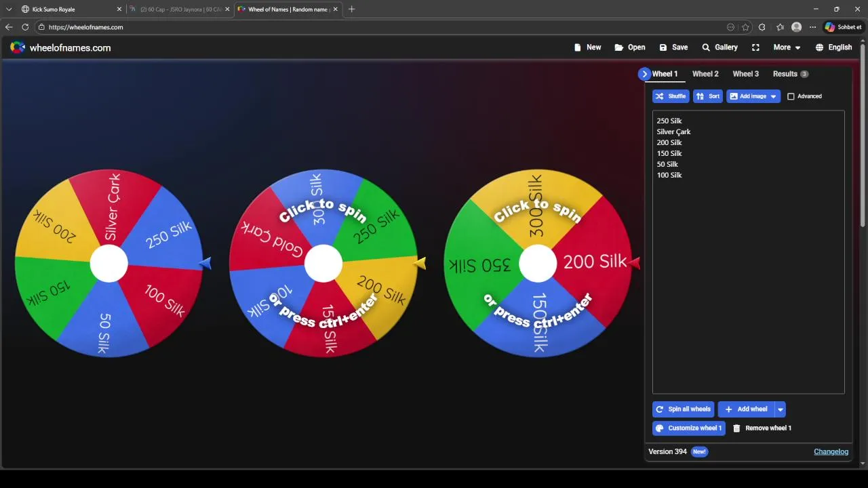Add a new wheel

point(746,409)
